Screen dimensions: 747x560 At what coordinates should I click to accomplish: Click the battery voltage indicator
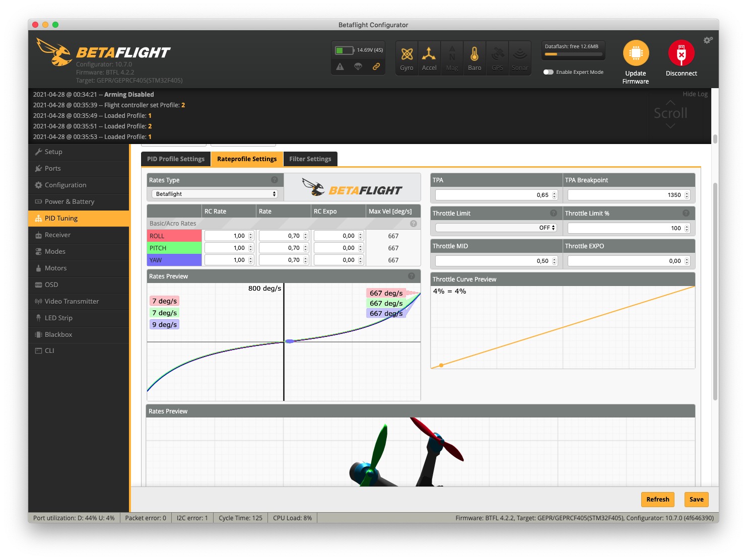pos(359,50)
